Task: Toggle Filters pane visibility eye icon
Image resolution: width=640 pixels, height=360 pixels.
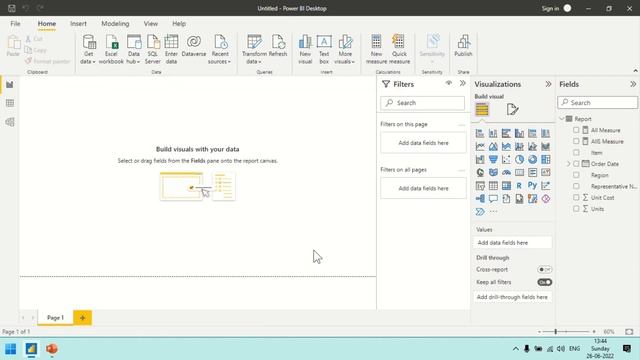Action: point(449,83)
